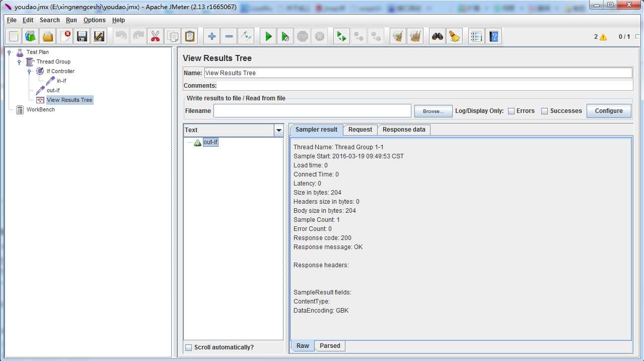Screen dimensions: 644x361
Task: Click the Stop test icon
Action: (x=303, y=36)
